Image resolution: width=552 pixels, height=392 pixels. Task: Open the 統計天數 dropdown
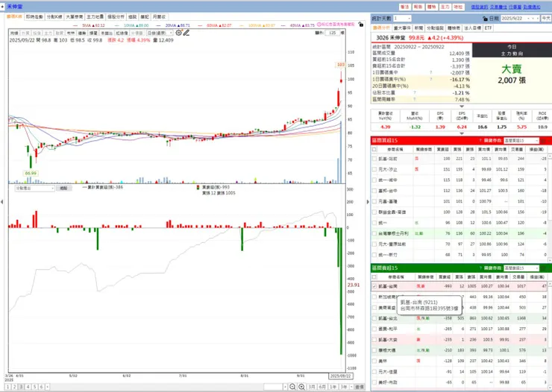pos(402,19)
